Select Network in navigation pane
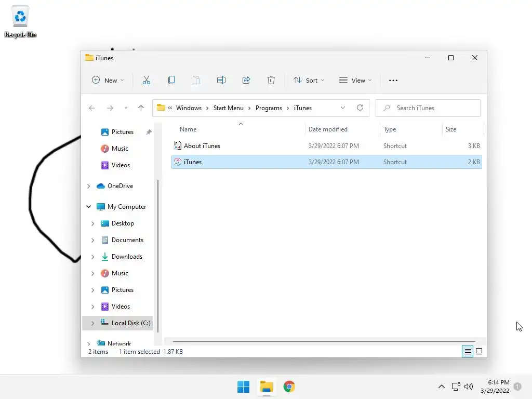 tap(119, 343)
